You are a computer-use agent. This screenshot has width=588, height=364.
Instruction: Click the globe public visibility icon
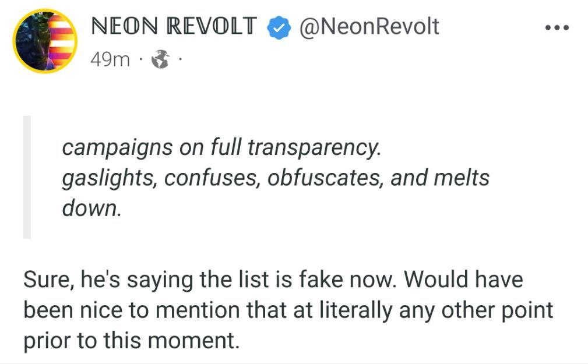tap(160, 59)
